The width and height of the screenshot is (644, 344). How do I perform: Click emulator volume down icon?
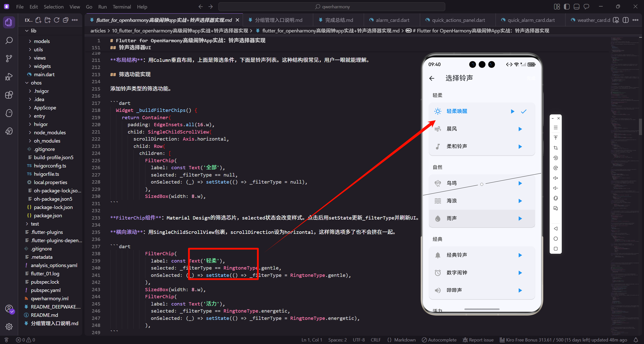point(556,188)
